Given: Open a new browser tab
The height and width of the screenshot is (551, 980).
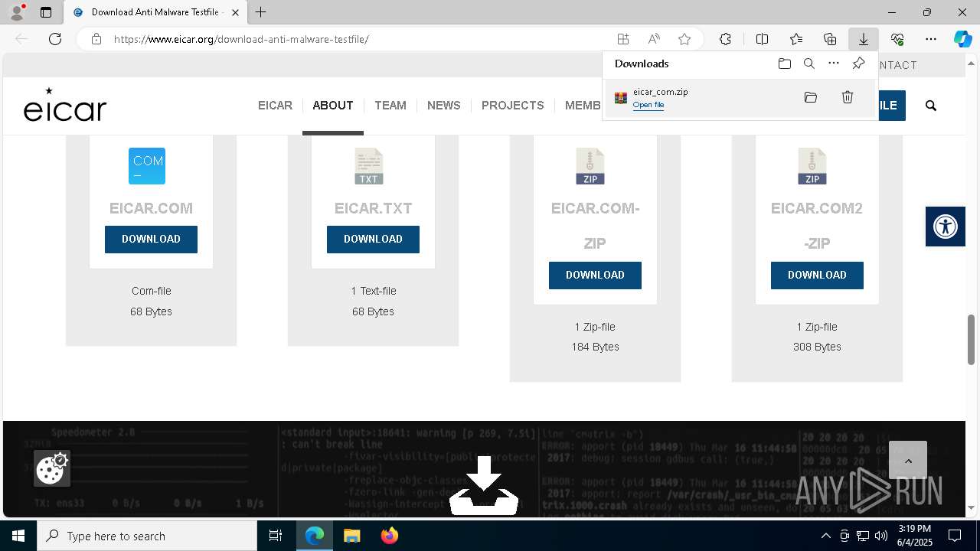Looking at the screenshot, I should point(261,12).
